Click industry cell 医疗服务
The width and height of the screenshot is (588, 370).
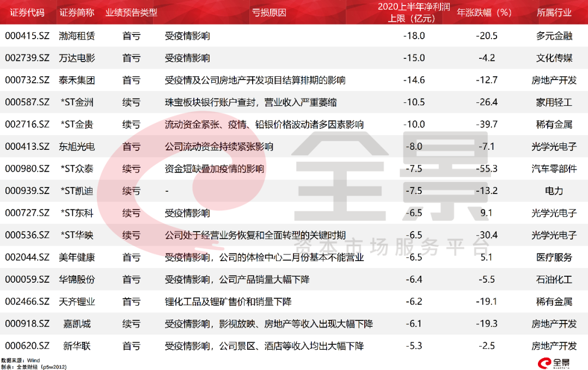tap(554, 257)
